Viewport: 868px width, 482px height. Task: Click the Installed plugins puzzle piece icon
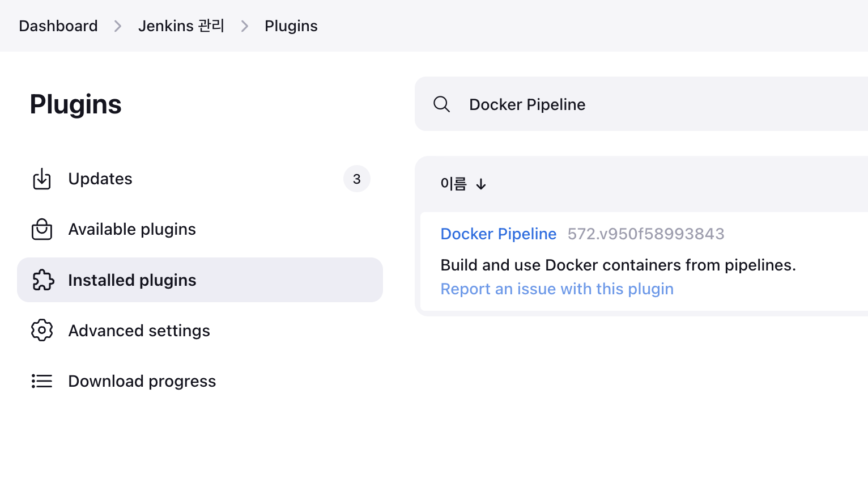(42, 280)
